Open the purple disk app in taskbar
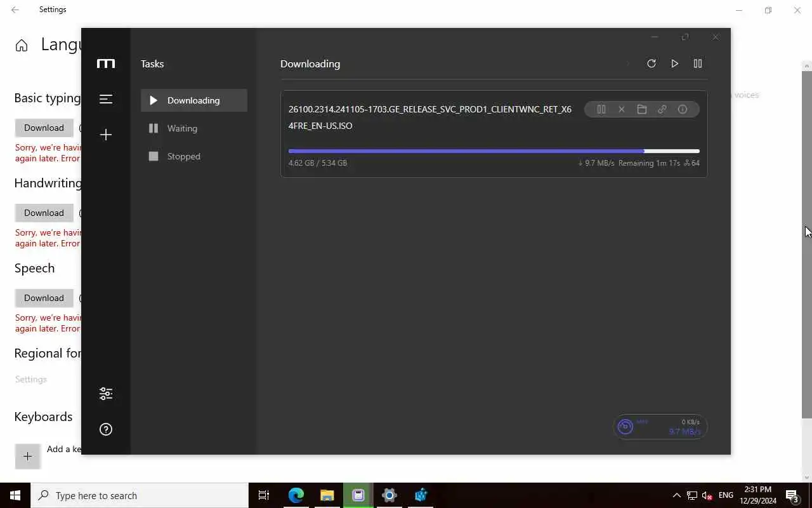812x508 pixels. tap(358, 495)
